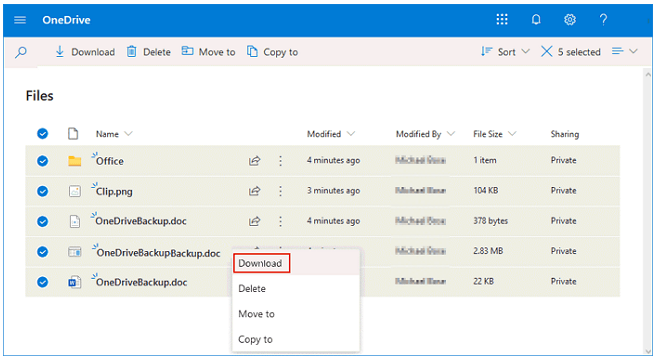Image resolution: width=658 pixels, height=361 pixels.
Task: Share the 378 bytes OneDriveBackup.doc file
Action: click(x=254, y=221)
